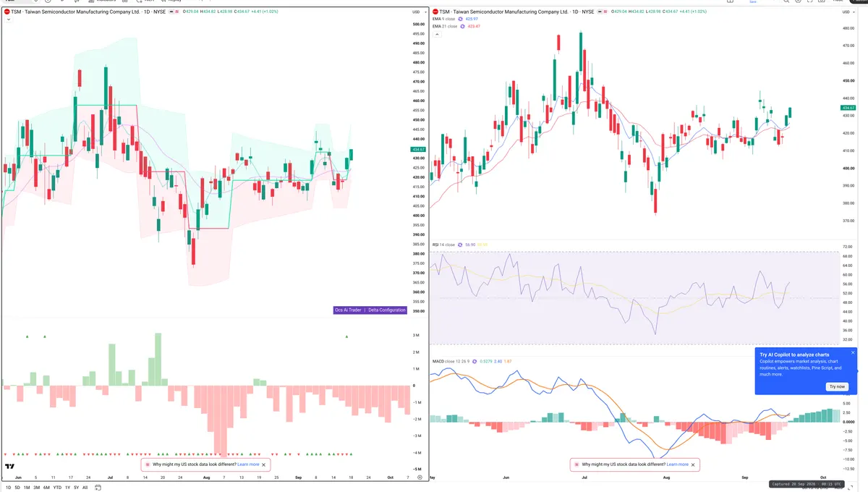Select All time range
This screenshot has height=492, width=868.
point(85,488)
